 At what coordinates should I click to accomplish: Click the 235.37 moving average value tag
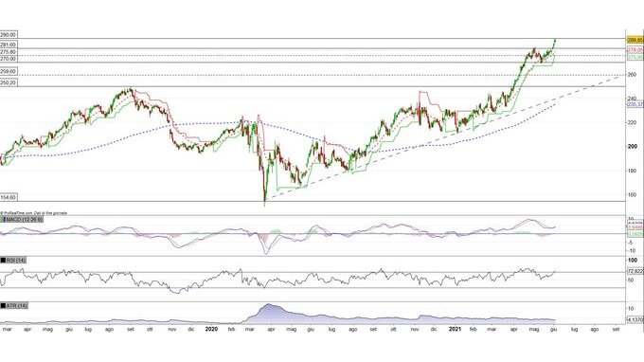[x=635, y=105]
